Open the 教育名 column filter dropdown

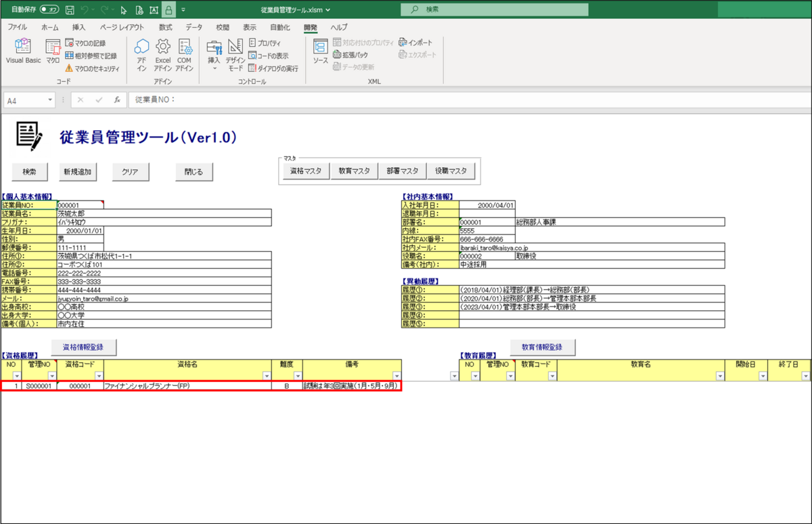coord(720,376)
